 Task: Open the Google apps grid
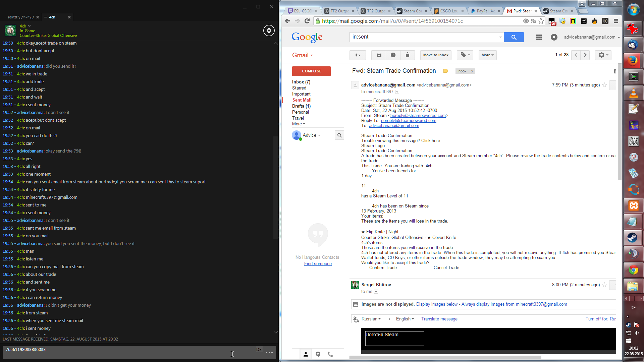tap(539, 37)
